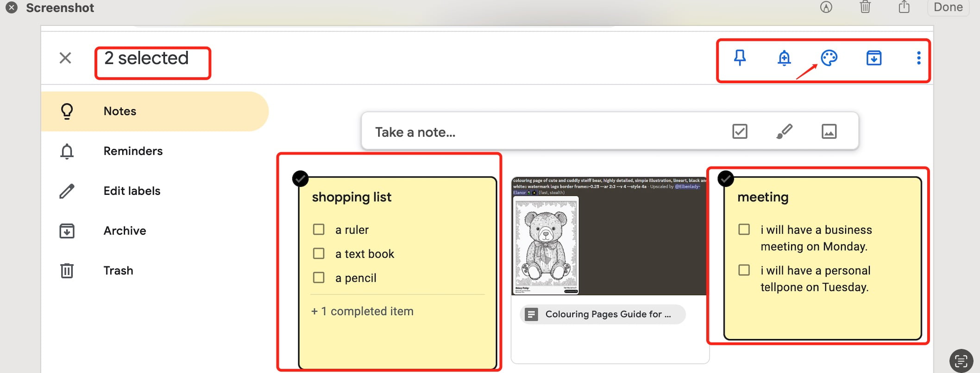This screenshot has width=980, height=373.
Task: Go to Reminders in the sidebar
Action: [x=155, y=151]
